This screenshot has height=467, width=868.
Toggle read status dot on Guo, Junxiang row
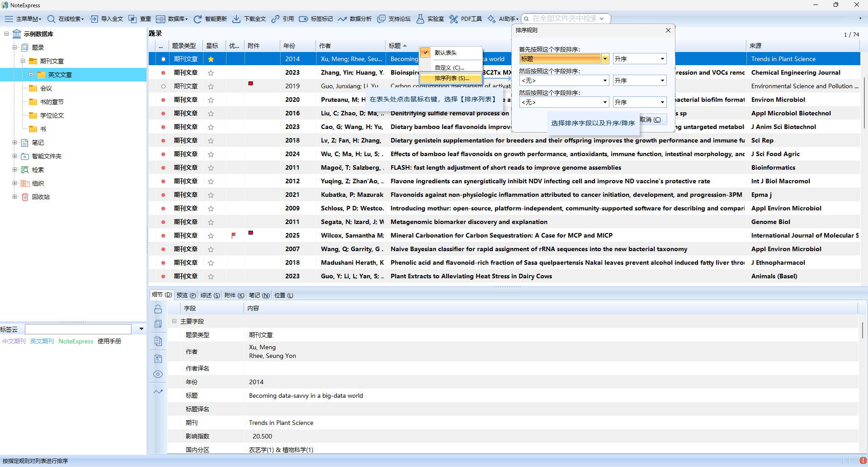click(163, 86)
